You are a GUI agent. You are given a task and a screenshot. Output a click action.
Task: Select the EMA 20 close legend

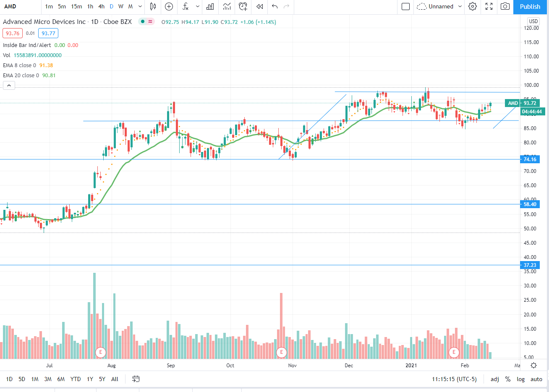pos(21,75)
